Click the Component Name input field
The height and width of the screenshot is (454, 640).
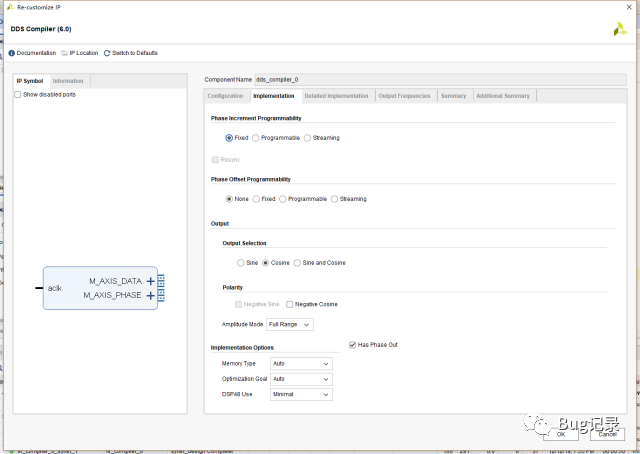coord(440,80)
